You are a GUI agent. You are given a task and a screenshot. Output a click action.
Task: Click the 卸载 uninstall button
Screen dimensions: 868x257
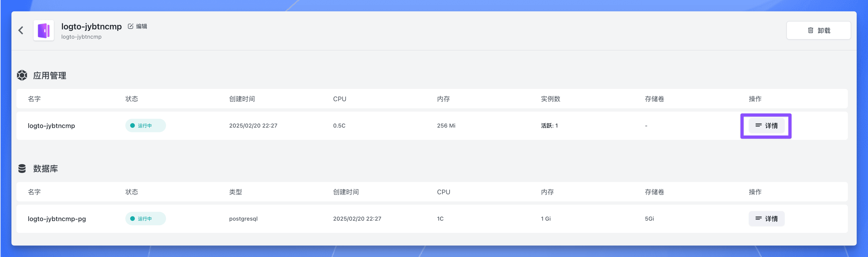point(824,30)
